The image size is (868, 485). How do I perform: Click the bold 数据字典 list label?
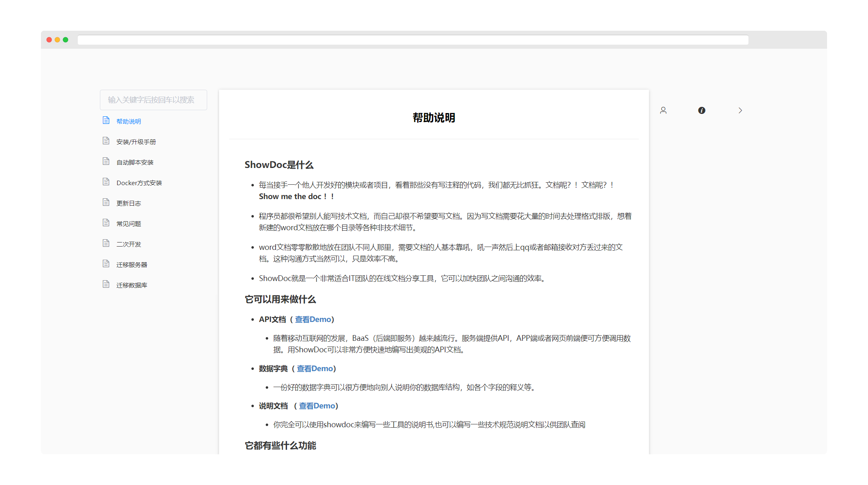(x=273, y=369)
